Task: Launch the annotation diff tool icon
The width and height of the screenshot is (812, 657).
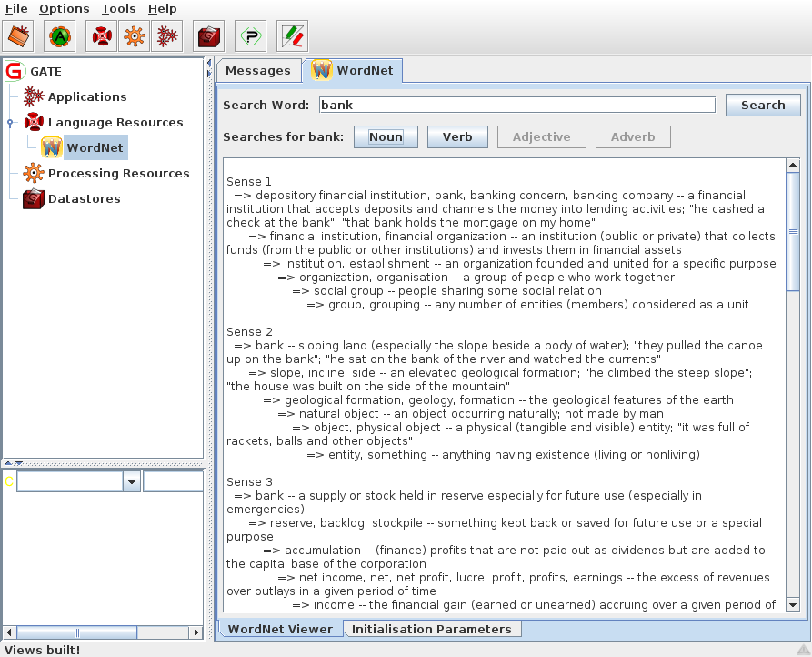Action: coord(292,36)
